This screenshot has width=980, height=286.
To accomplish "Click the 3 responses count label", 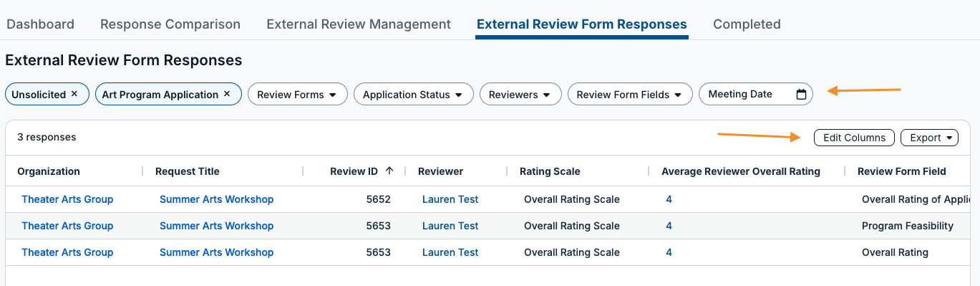I will [x=47, y=137].
